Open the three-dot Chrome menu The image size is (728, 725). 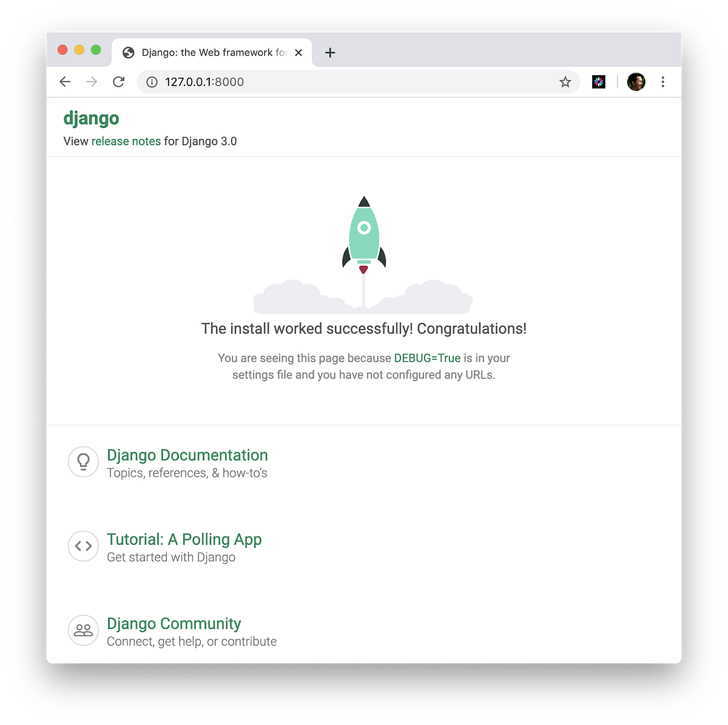[x=663, y=81]
